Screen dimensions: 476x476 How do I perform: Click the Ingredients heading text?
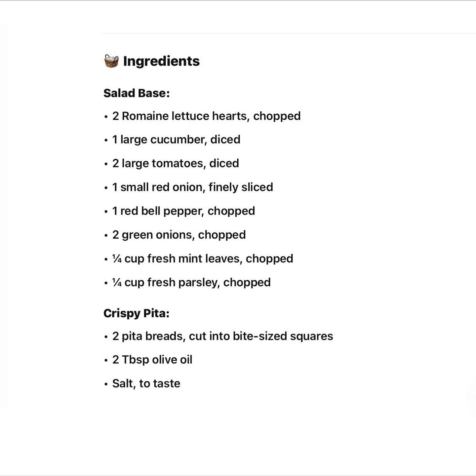[161, 61]
